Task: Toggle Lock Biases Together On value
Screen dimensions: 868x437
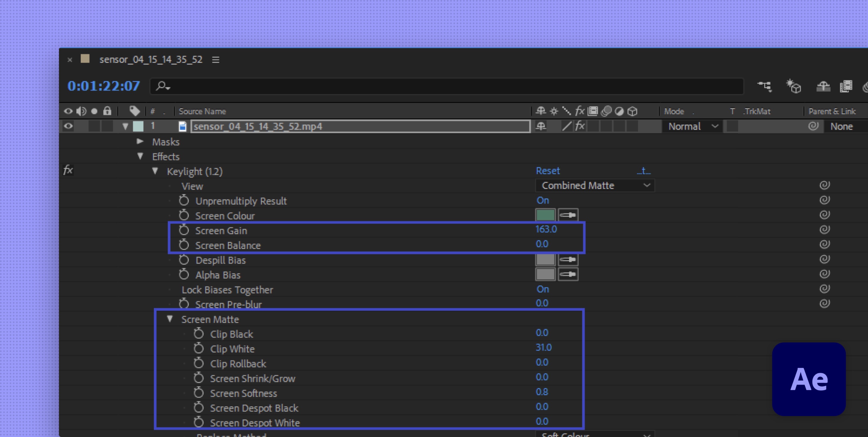Action: pos(542,289)
